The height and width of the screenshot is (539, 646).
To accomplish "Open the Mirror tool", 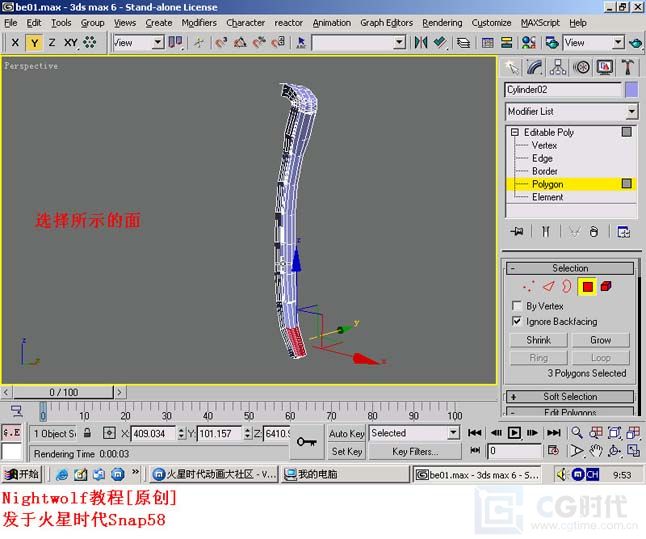I will pyautogui.click(x=421, y=42).
